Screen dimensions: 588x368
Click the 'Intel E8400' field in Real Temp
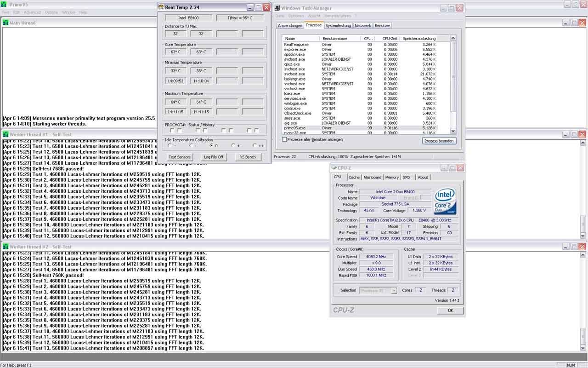click(189, 18)
